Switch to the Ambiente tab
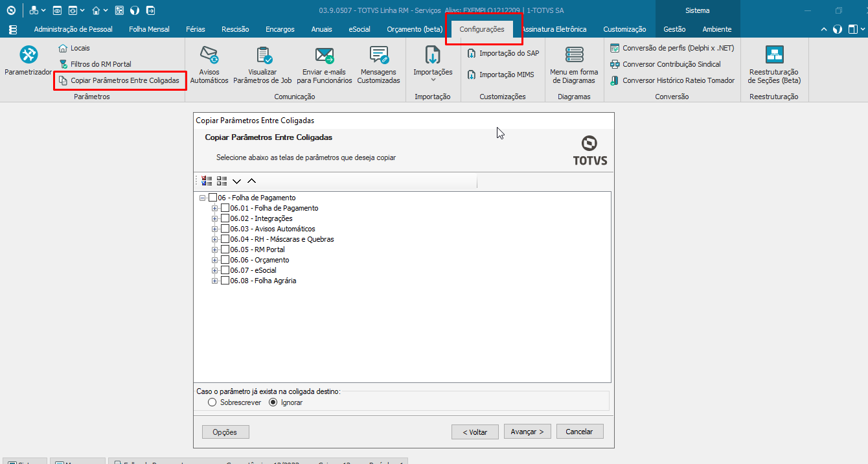 (717, 29)
